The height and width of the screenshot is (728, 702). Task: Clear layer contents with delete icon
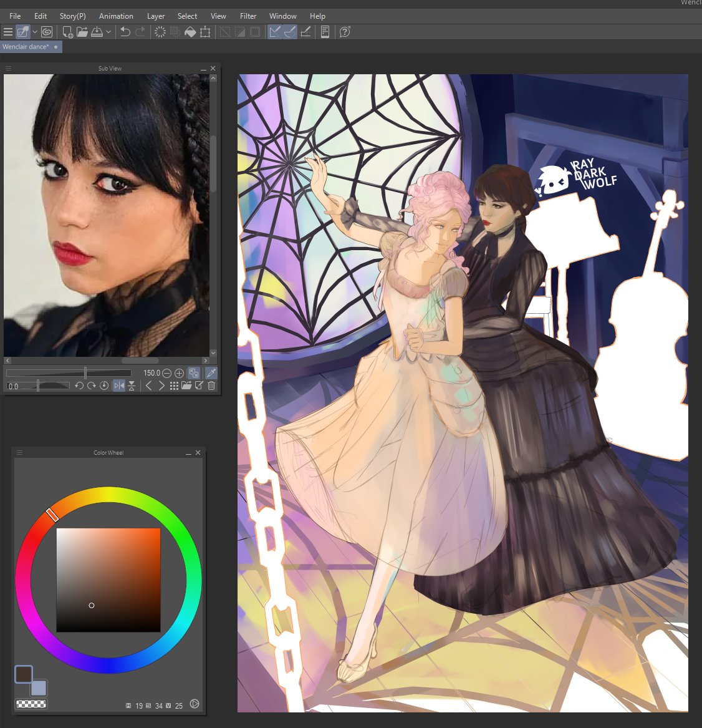(160, 32)
